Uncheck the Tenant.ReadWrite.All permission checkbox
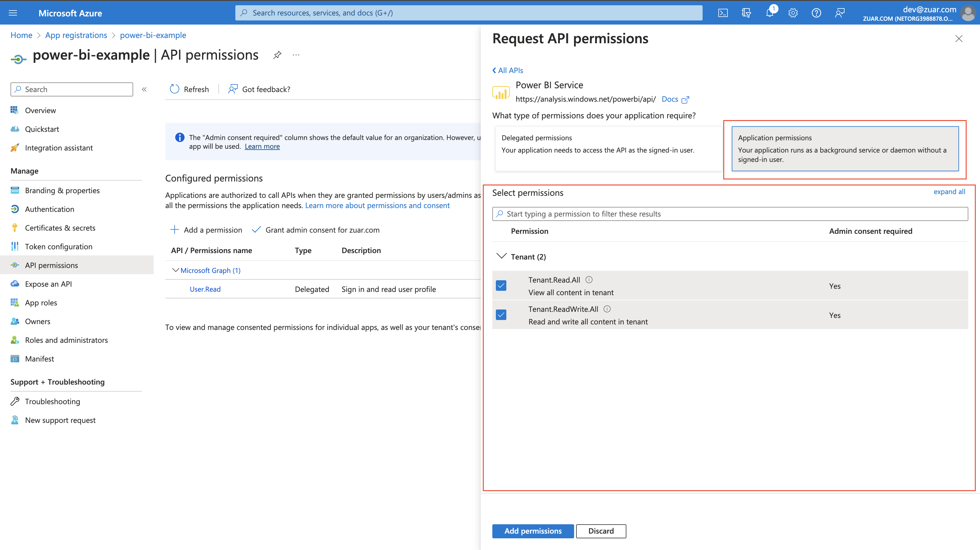The image size is (980, 550). 501,315
